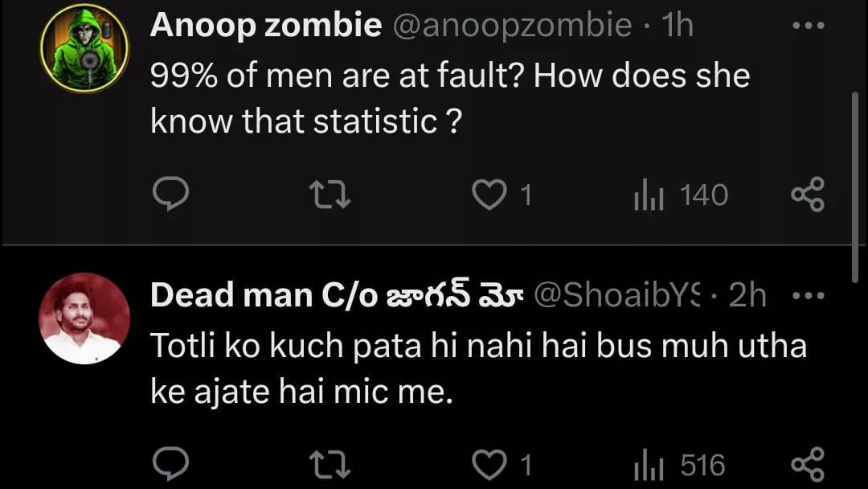Share the Dead man tweet
Screen dimensions: 868x489
click(807, 465)
